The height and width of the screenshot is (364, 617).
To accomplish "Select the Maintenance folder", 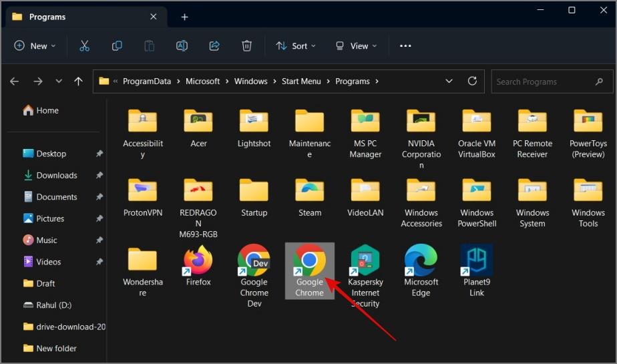I will (x=310, y=134).
